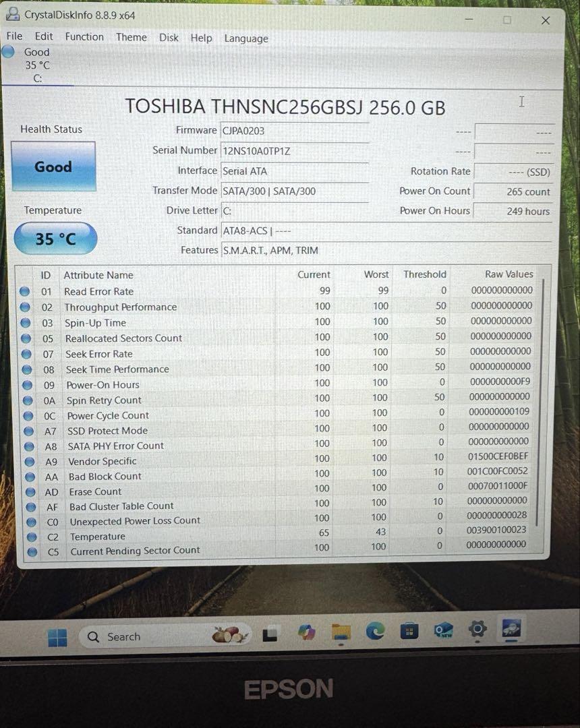Click the CrystalDiskInfo taskbar icon
Screen dimensions: 580x728
(x=511, y=629)
